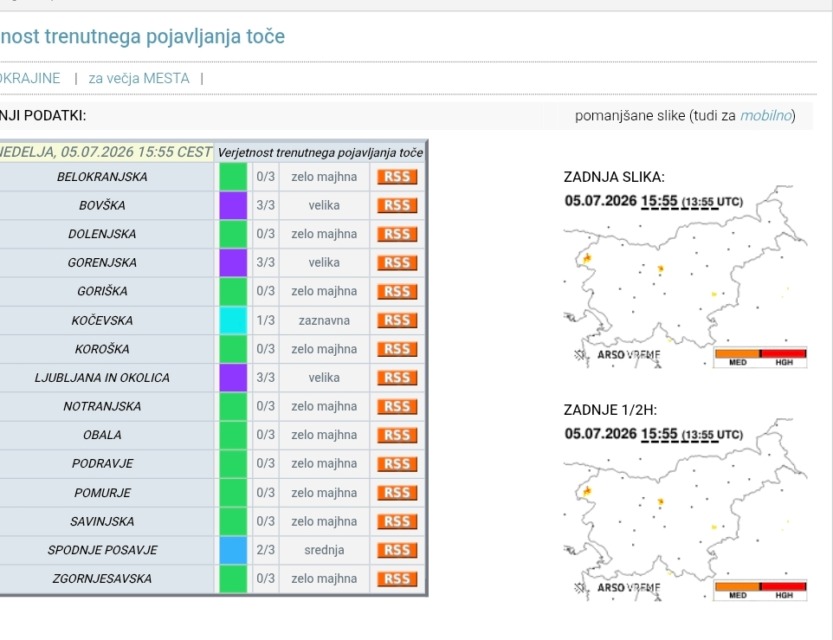Click the purple swatch for Gorenjska
Screen dimensions: 833x640
coord(233,263)
